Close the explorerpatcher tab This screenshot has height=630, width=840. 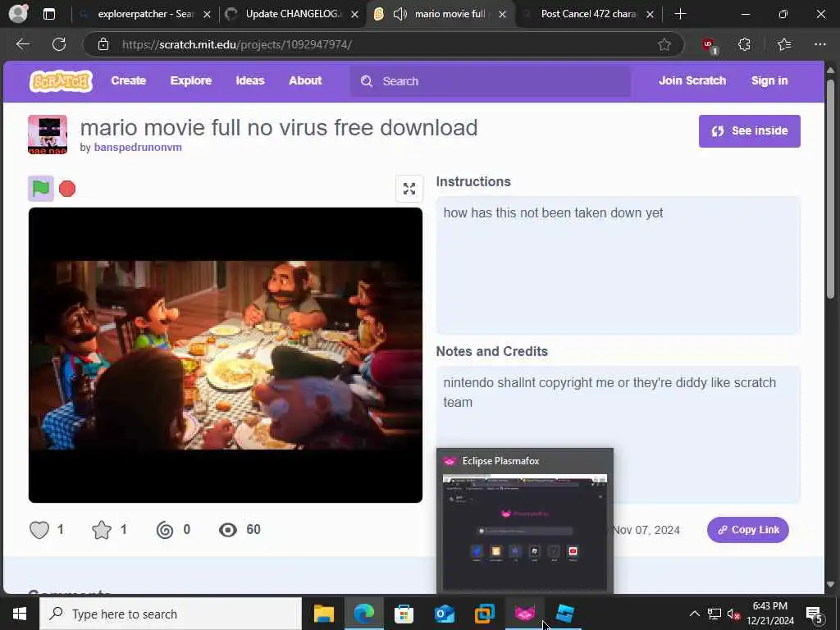(x=207, y=15)
